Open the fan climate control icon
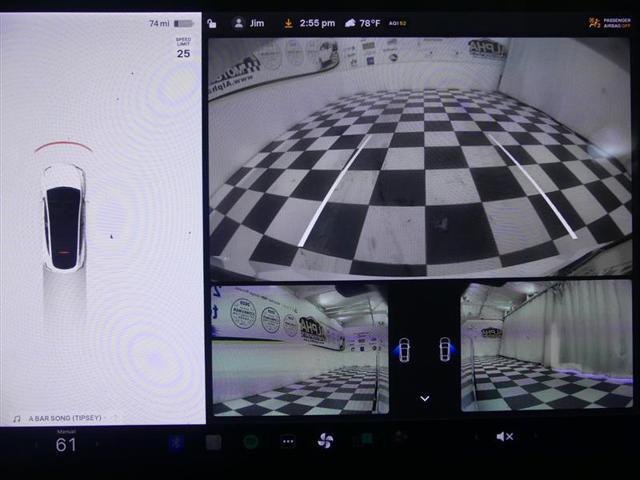The width and height of the screenshot is (640, 480). [325, 441]
